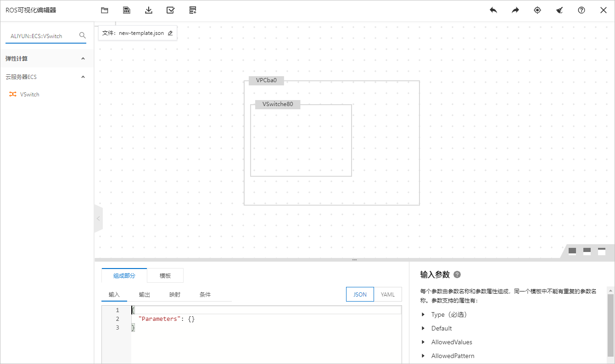
Task: Select the VSwitche80 node label on canvas
Action: pos(278,104)
